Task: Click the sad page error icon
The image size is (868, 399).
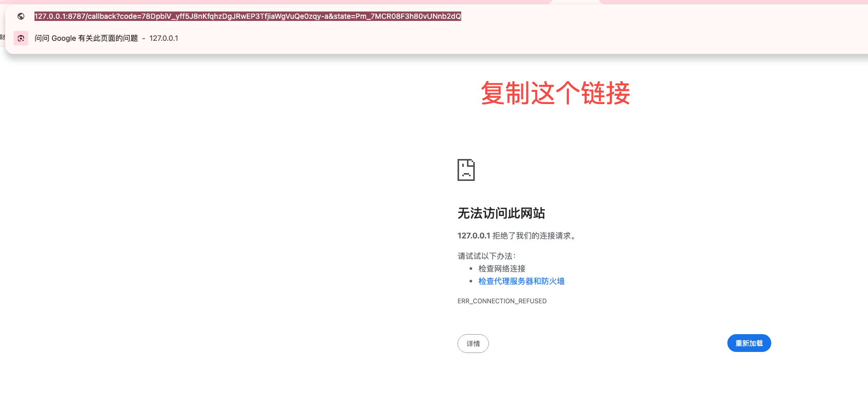Action: click(466, 170)
